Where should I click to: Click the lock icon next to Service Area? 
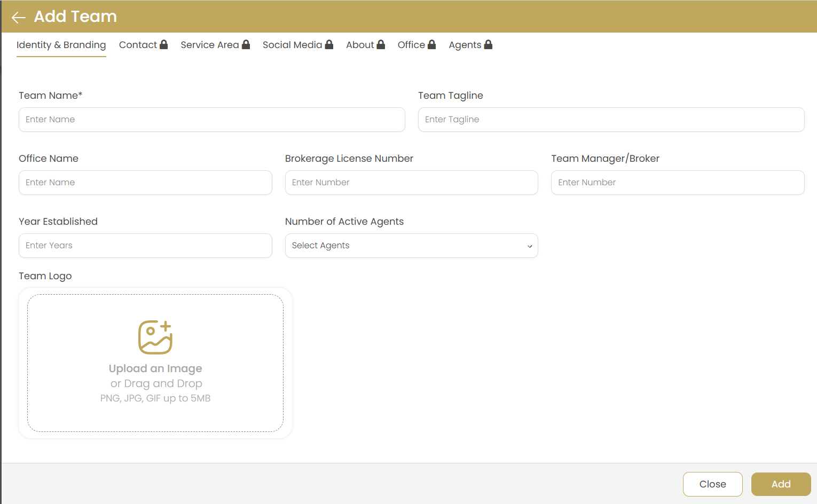coord(246,44)
